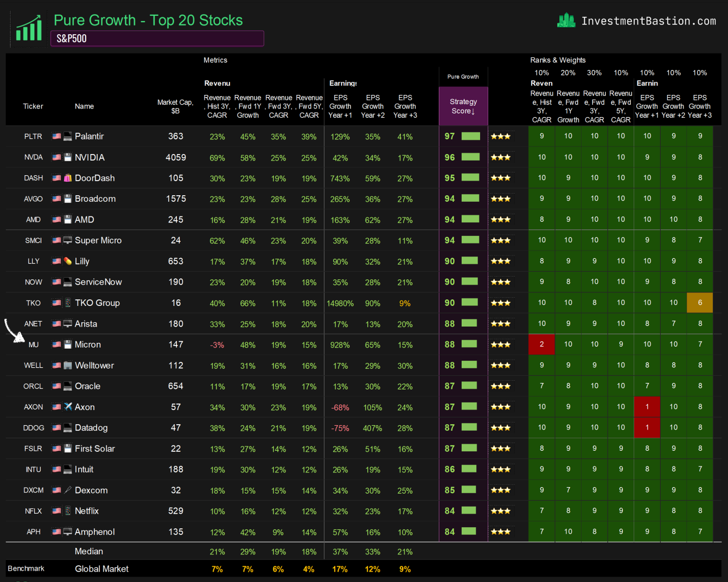
Task: Click the NVIDIA company logo icon
Action: coord(68,157)
